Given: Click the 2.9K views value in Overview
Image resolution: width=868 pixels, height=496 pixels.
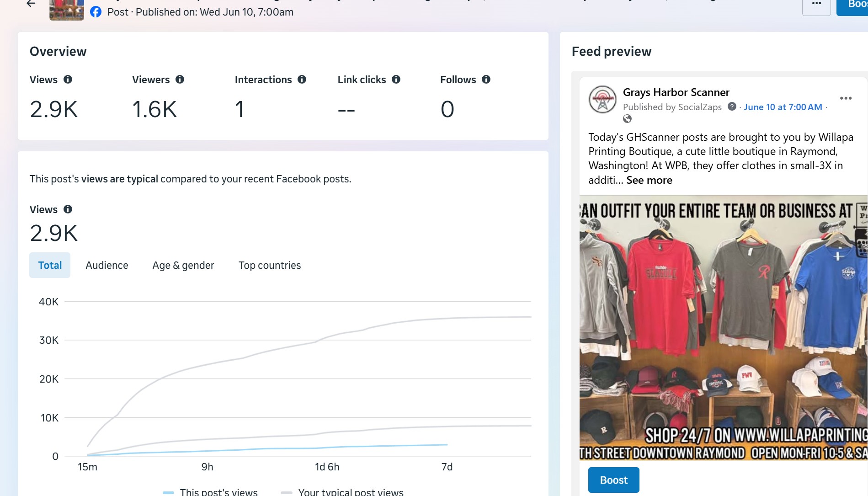Looking at the screenshot, I should click(x=54, y=109).
